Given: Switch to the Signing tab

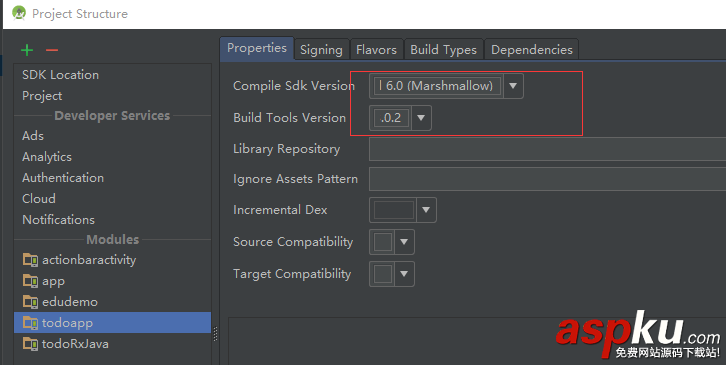Looking at the screenshot, I should point(321,50).
